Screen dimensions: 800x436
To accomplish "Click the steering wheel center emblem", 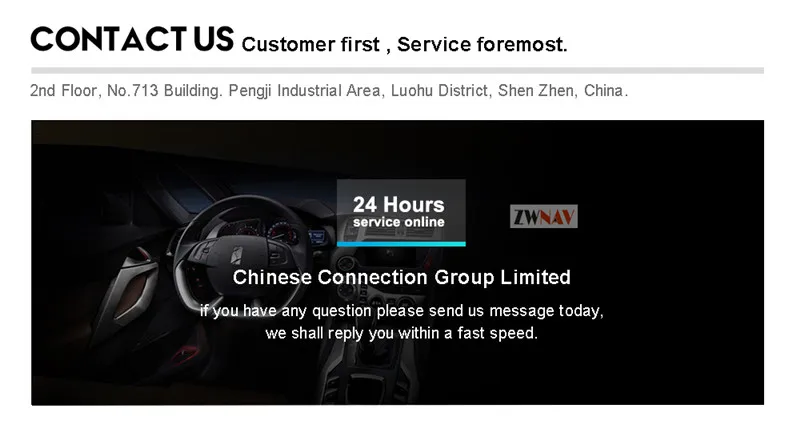I will tap(237, 253).
